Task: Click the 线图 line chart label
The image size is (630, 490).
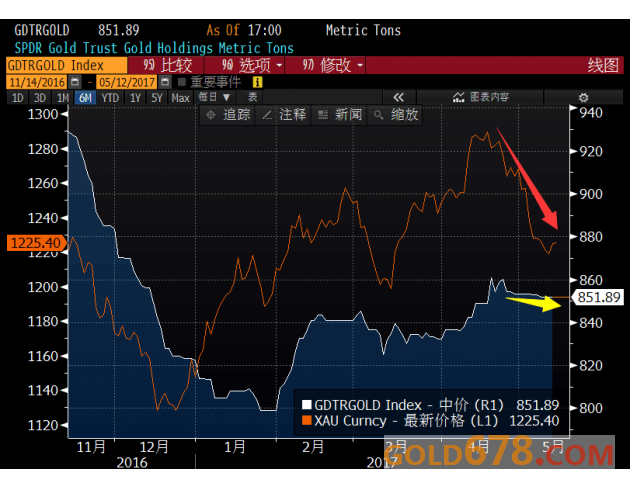Action: pos(603,65)
